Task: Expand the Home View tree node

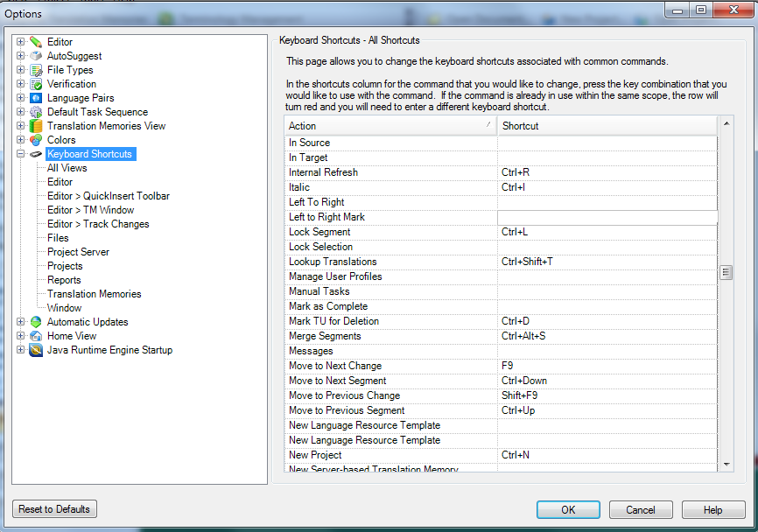Action: 21,336
